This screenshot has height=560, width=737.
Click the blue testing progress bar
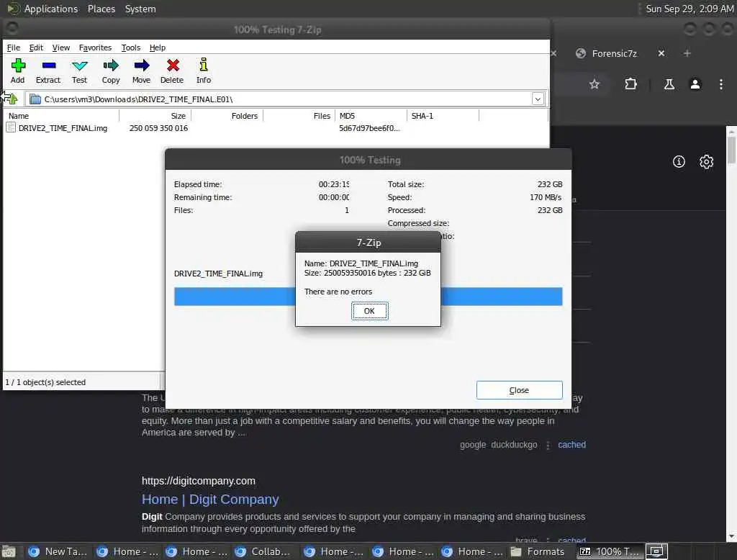click(x=368, y=297)
